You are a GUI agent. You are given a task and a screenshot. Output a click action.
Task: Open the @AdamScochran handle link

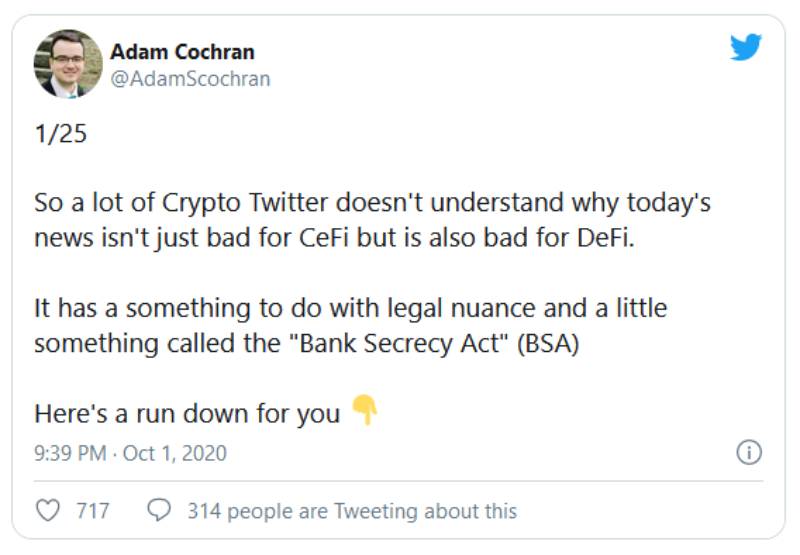(x=190, y=78)
